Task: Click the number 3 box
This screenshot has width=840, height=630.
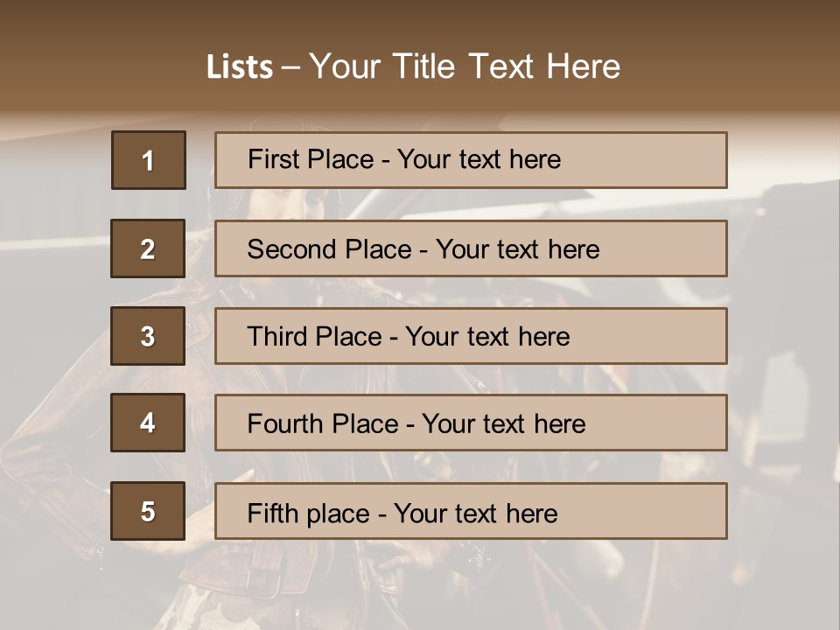Action: tap(148, 336)
